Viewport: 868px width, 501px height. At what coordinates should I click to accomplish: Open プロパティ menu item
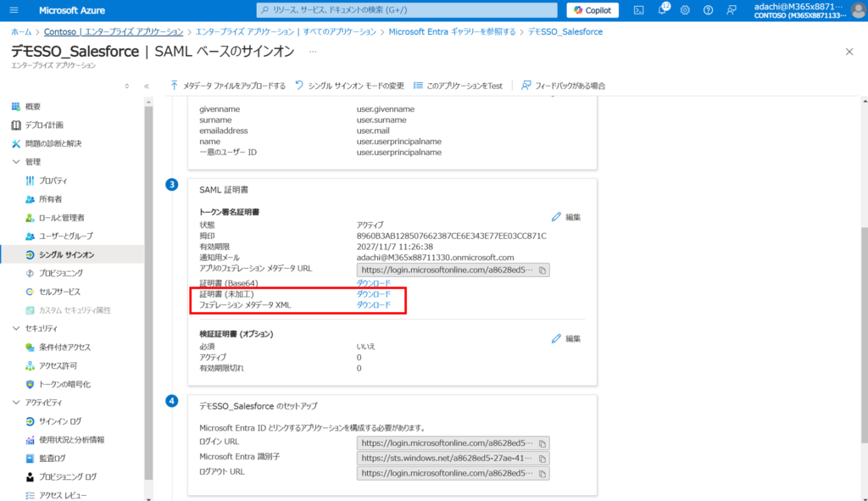(x=53, y=181)
